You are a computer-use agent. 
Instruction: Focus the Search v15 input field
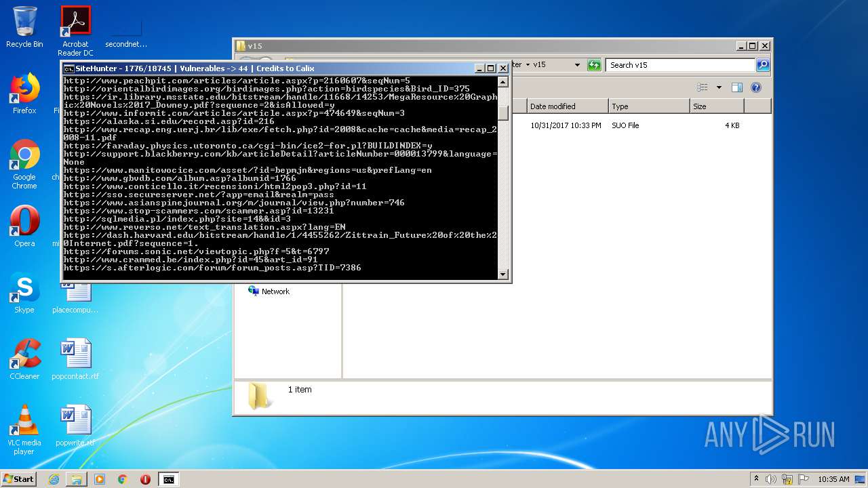tap(681, 65)
